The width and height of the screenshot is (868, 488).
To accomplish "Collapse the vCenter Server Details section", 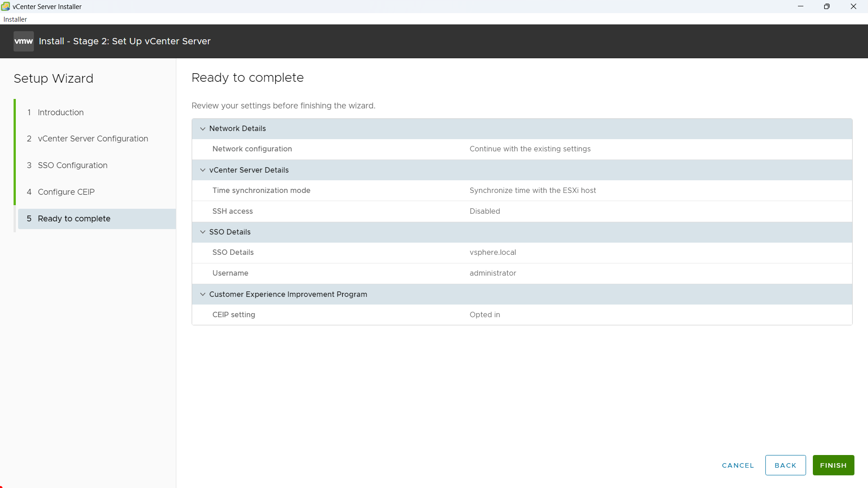I will (203, 170).
